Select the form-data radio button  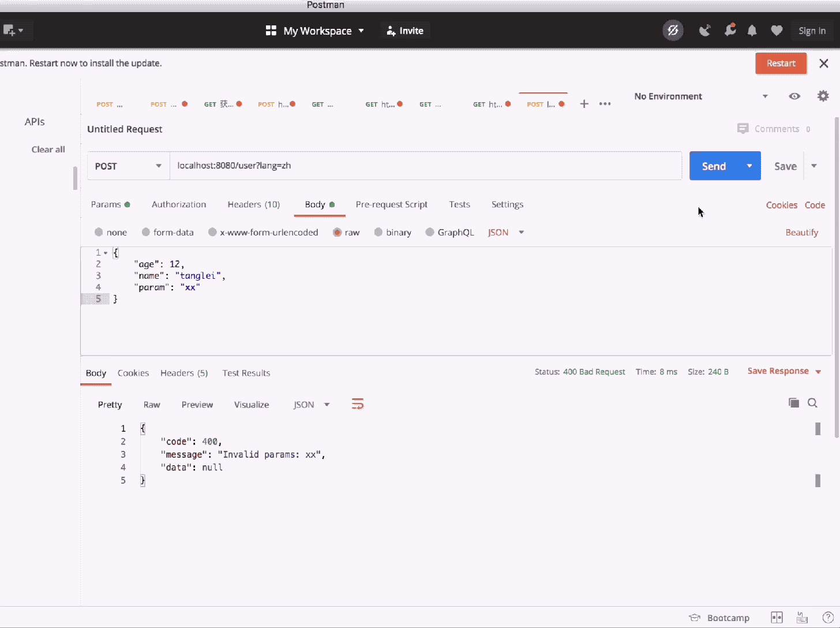[146, 232]
